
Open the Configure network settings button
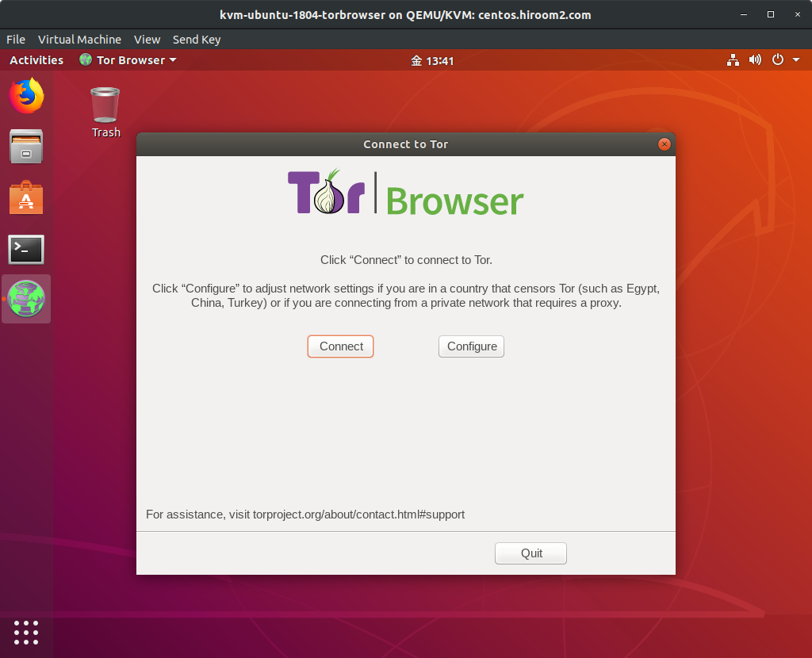(x=471, y=346)
